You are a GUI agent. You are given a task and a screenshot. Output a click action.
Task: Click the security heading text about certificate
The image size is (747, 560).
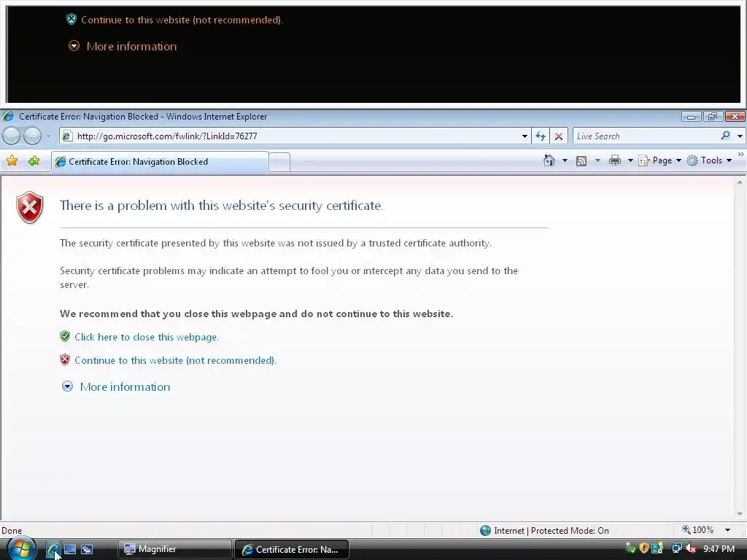click(221, 206)
